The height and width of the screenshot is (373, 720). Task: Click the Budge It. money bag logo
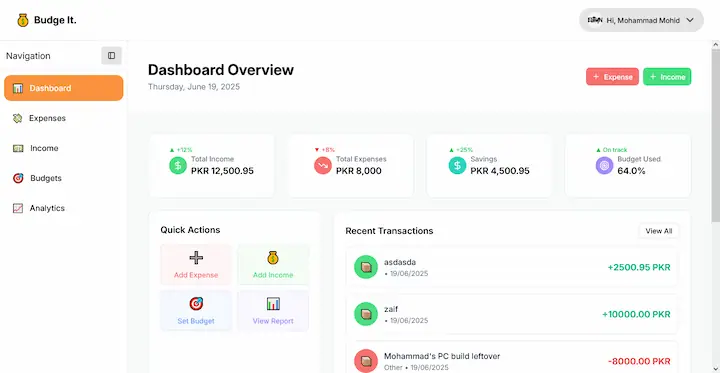tap(22, 20)
